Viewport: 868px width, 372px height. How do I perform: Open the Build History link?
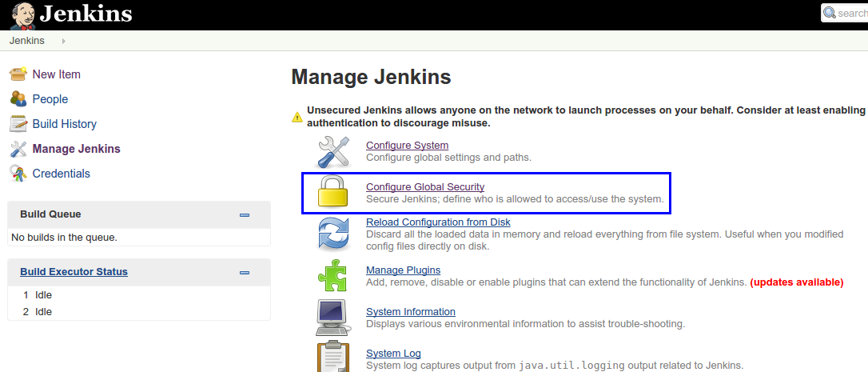[64, 124]
